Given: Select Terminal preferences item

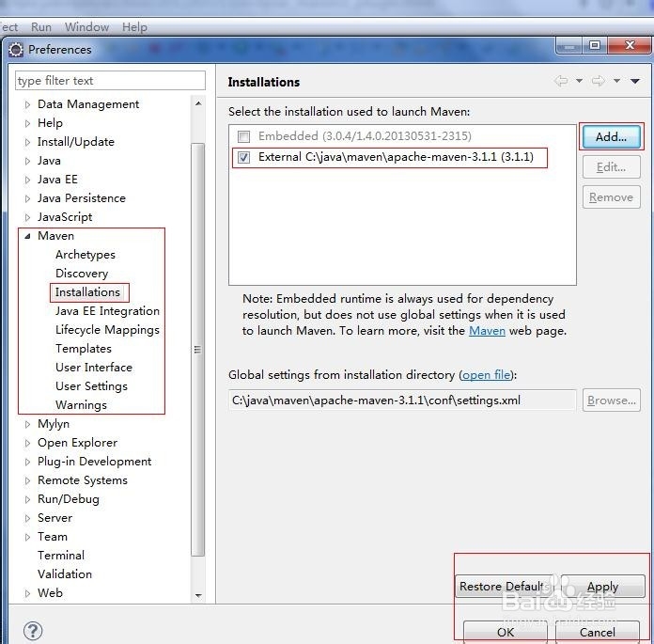Looking at the screenshot, I should [61, 556].
